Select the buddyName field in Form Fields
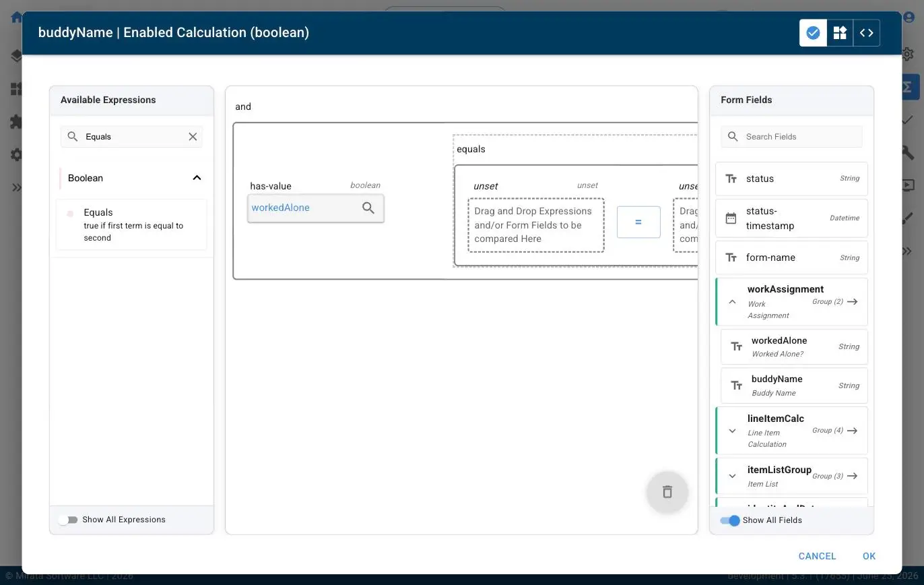Screen dimensions: 924x585 (x=794, y=386)
